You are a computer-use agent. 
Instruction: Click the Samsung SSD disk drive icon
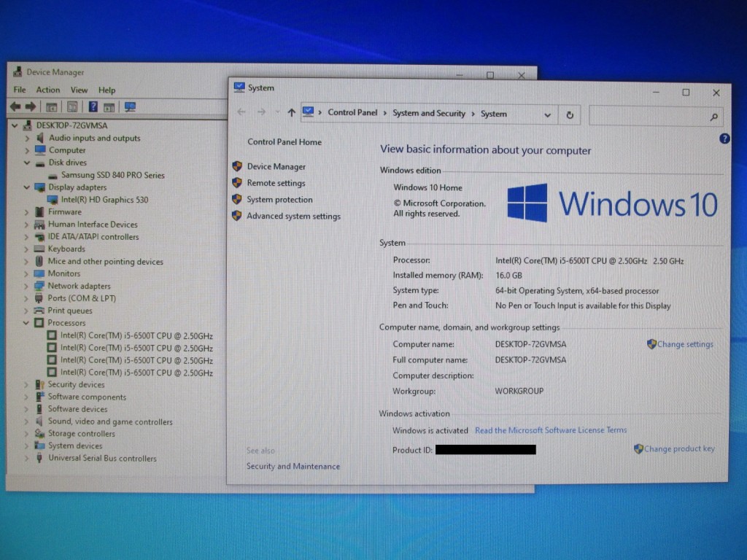pyautogui.click(x=53, y=176)
